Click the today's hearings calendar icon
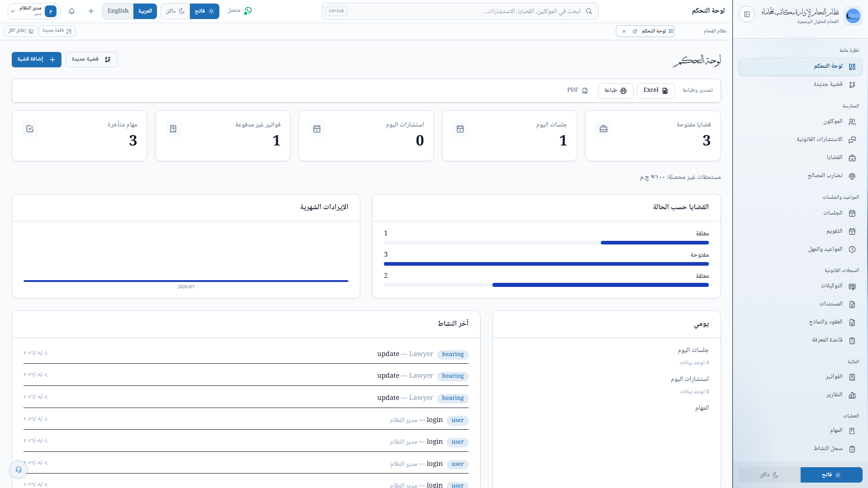The image size is (868, 488). 460,129
